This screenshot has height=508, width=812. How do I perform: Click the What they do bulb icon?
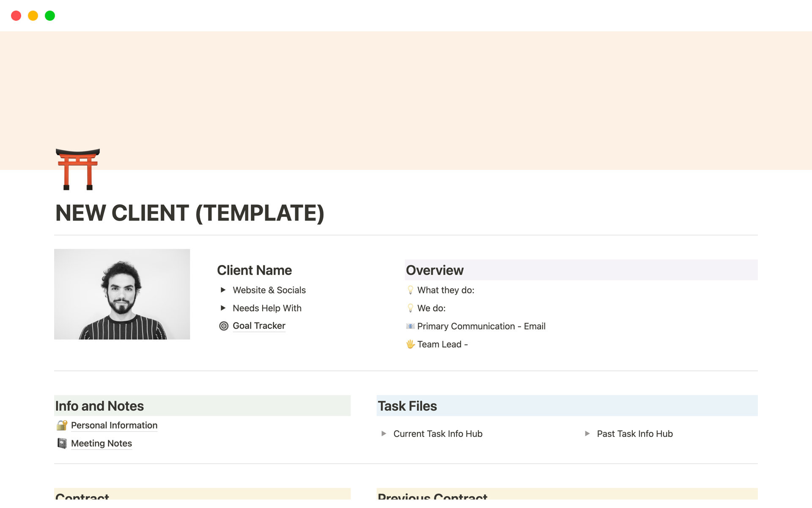pos(410,290)
